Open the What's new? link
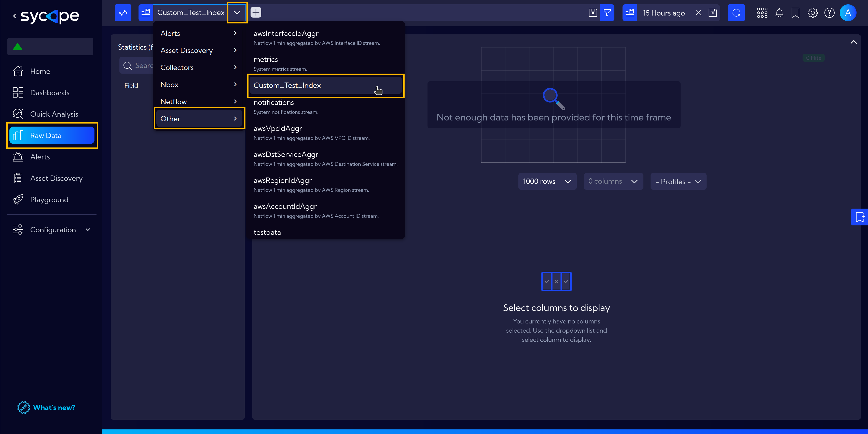 pos(47,407)
